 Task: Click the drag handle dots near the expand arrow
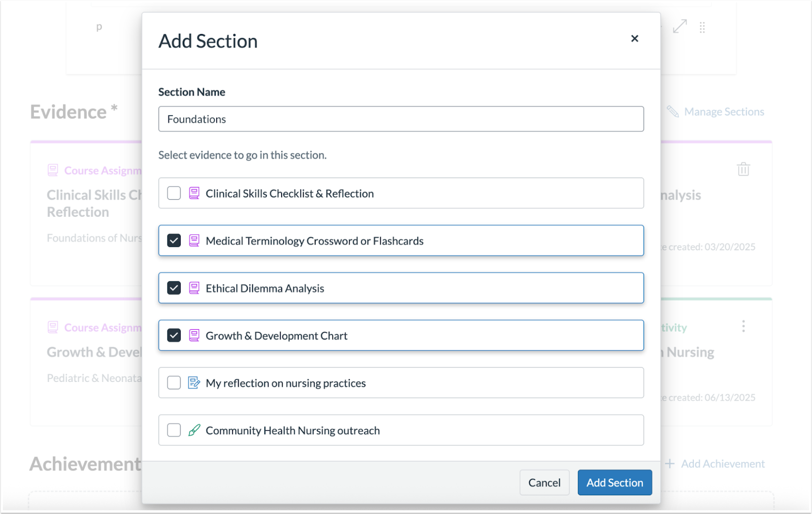tap(703, 27)
